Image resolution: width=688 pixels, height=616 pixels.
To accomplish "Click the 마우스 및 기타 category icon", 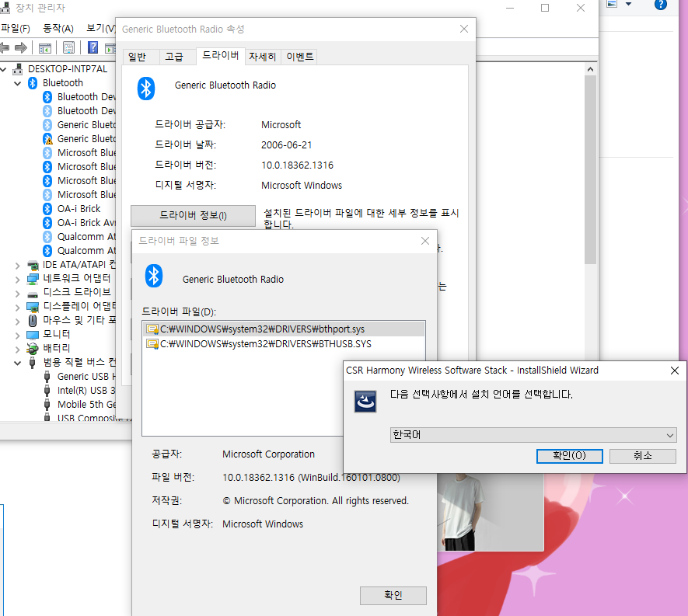I will pyautogui.click(x=33, y=321).
